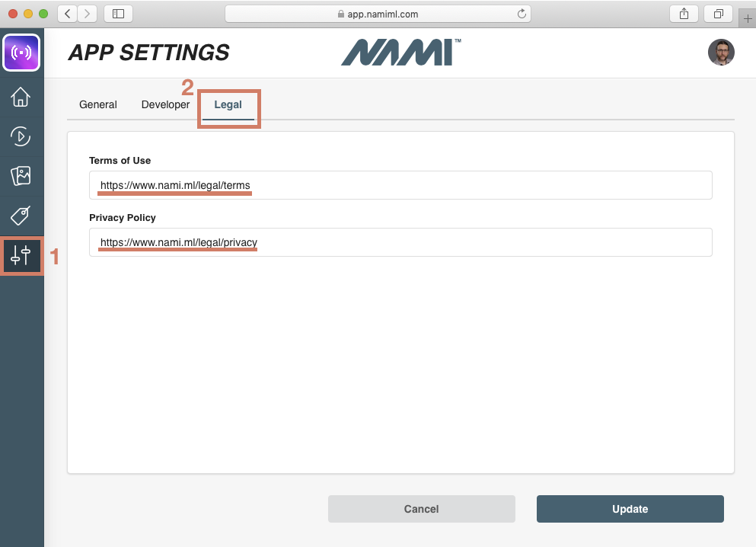The image size is (756, 547).
Task: Show the Safari tab overview
Action: click(x=719, y=14)
